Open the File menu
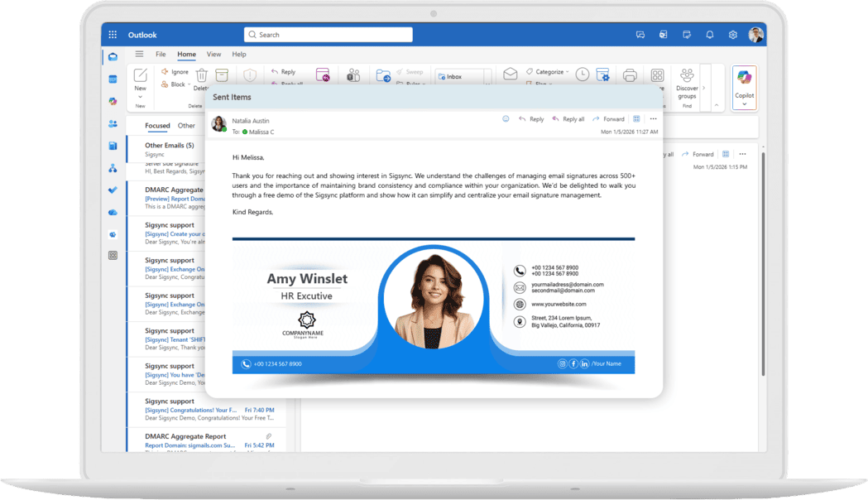Screen dimensions: 868x500 click(161, 55)
